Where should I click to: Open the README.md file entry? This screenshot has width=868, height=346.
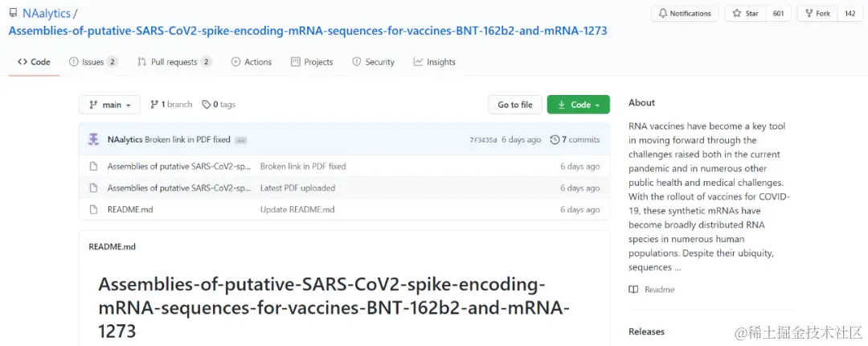click(130, 209)
